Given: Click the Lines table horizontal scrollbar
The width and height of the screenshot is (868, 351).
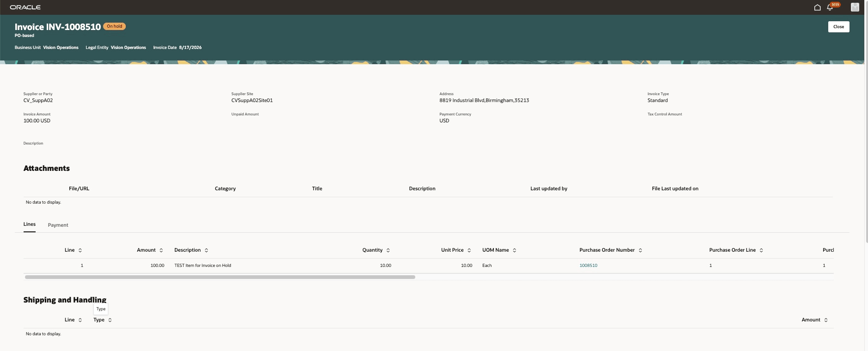Looking at the screenshot, I should click(x=220, y=277).
